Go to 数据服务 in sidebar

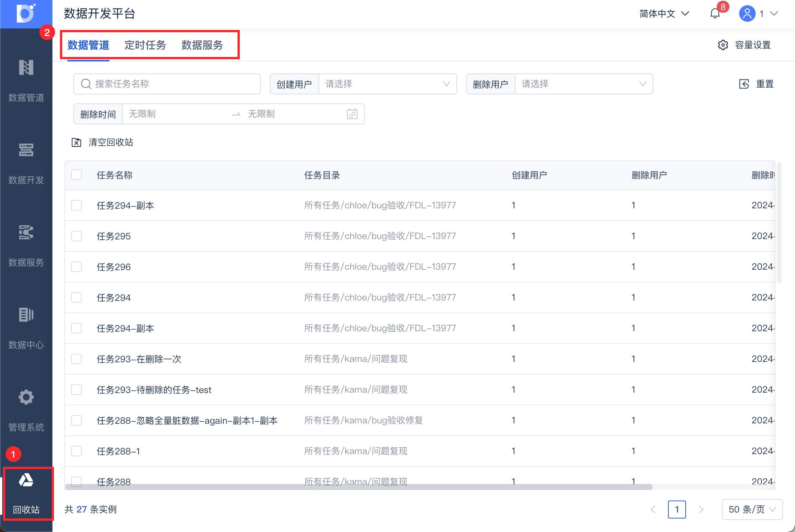(x=26, y=233)
